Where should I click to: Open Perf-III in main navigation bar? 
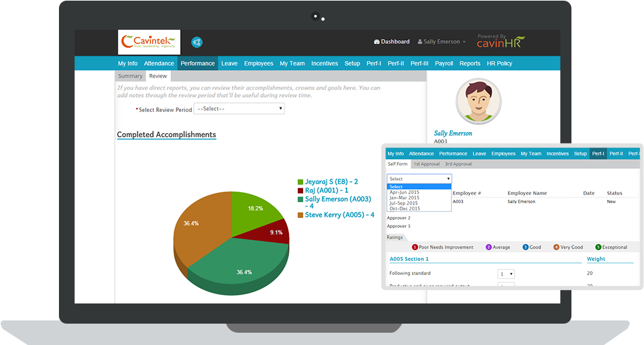click(419, 63)
